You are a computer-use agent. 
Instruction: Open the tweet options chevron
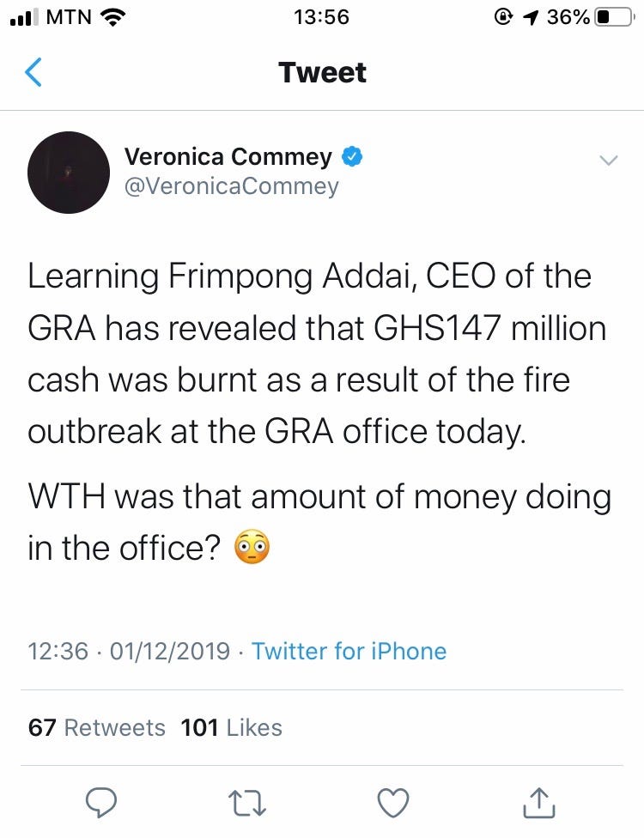tap(608, 160)
